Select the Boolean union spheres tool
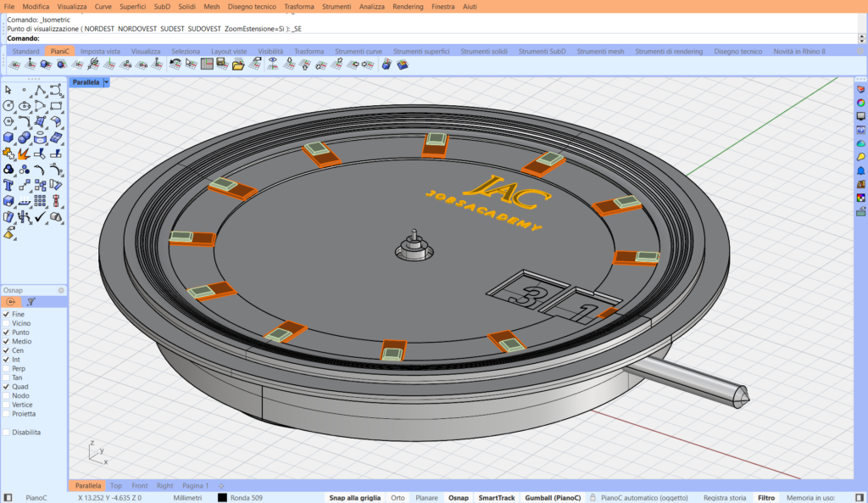 coord(25,138)
